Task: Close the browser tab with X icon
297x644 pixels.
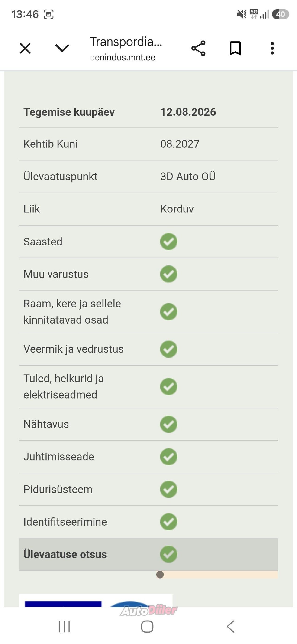Action: pos(25,48)
